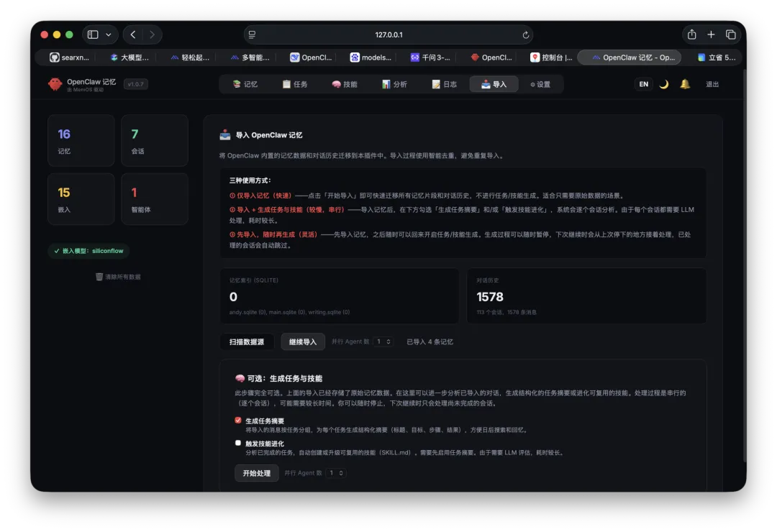The width and height of the screenshot is (777, 532).
Task: Reload the page with refresh icon
Action: (x=525, y=35)
